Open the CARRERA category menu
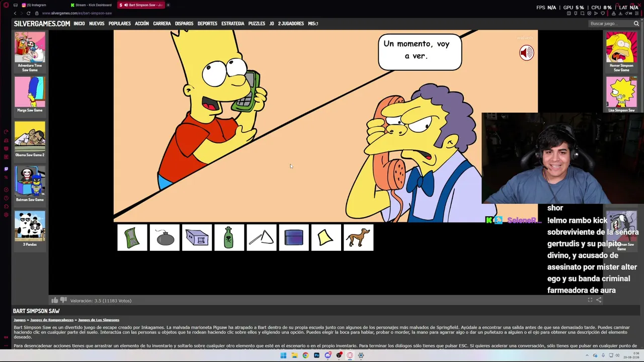Viewport: 644px width, 362px height. [162, 24]
